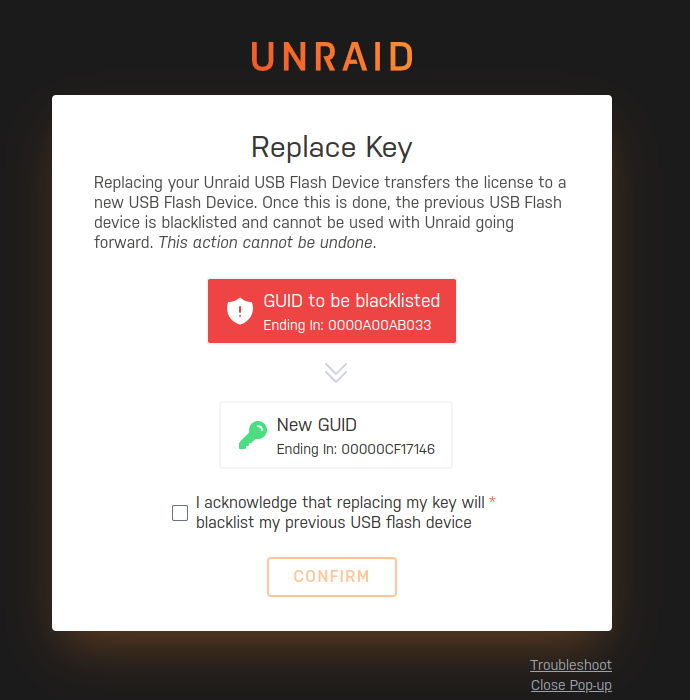Open the Troubleshoot link
Viewport: 690px width, 700px height.
(570, 665)
